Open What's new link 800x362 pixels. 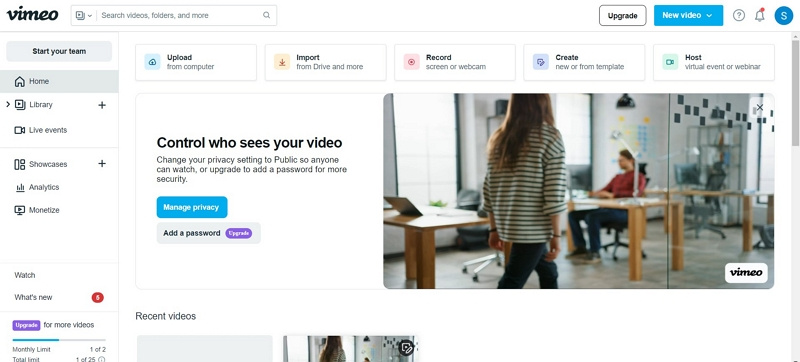click(33, 297)
